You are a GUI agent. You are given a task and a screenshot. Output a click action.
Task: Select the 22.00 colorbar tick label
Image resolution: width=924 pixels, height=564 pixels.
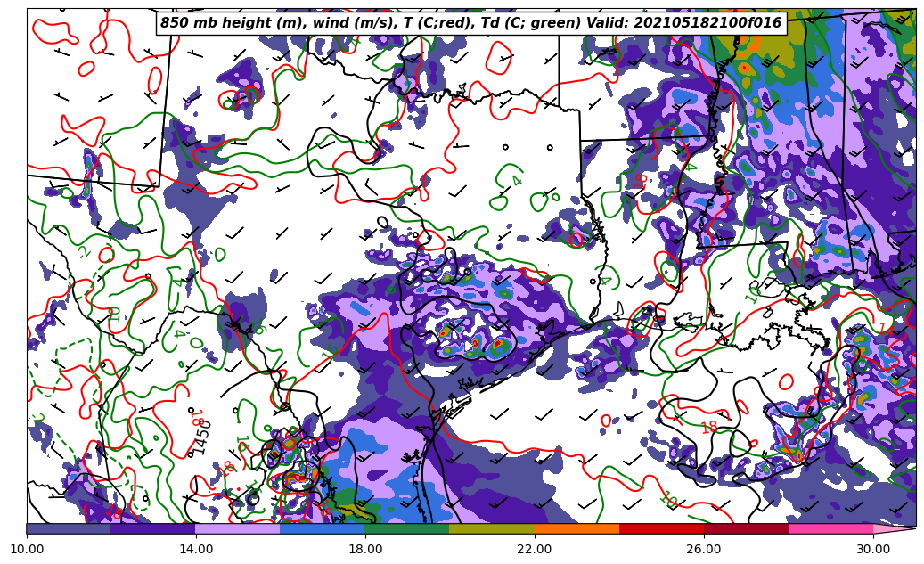[535, 549]
